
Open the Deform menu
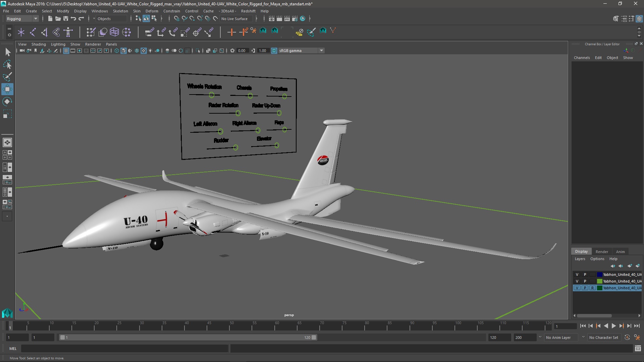click(x=152, y=11)
